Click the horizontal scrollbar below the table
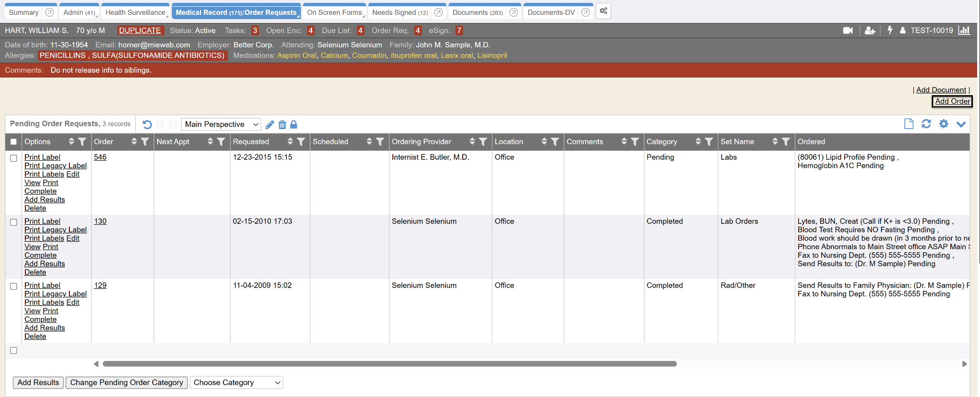The height and width of the screenshot is (397, 980). point(390,364)
